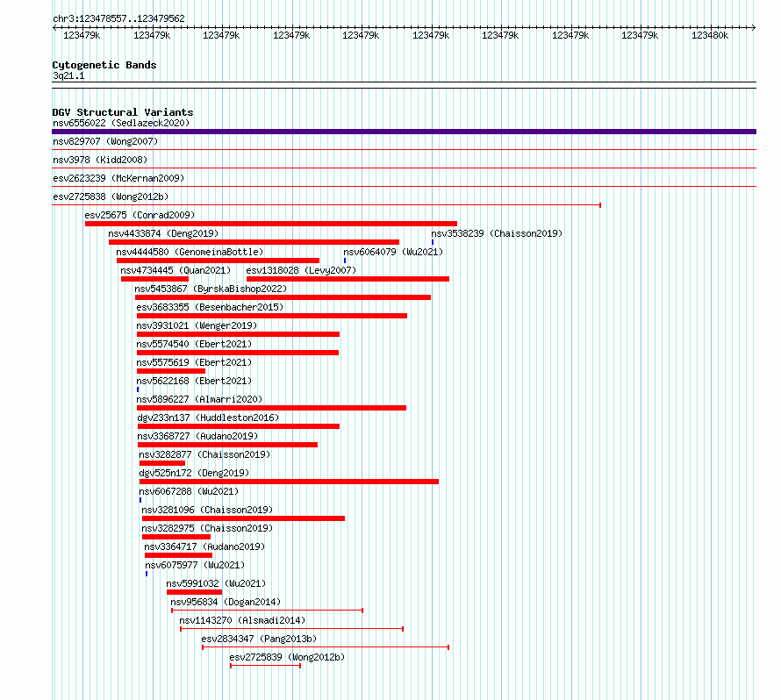Click the esv2725838 (Wong2012b) label
The image size is (781, 700).
(x=111, y=196)
